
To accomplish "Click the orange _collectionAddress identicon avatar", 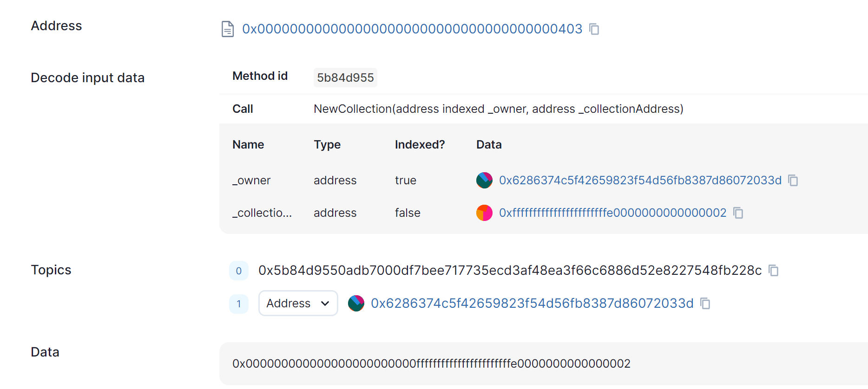I will click(x=484, y=213).
